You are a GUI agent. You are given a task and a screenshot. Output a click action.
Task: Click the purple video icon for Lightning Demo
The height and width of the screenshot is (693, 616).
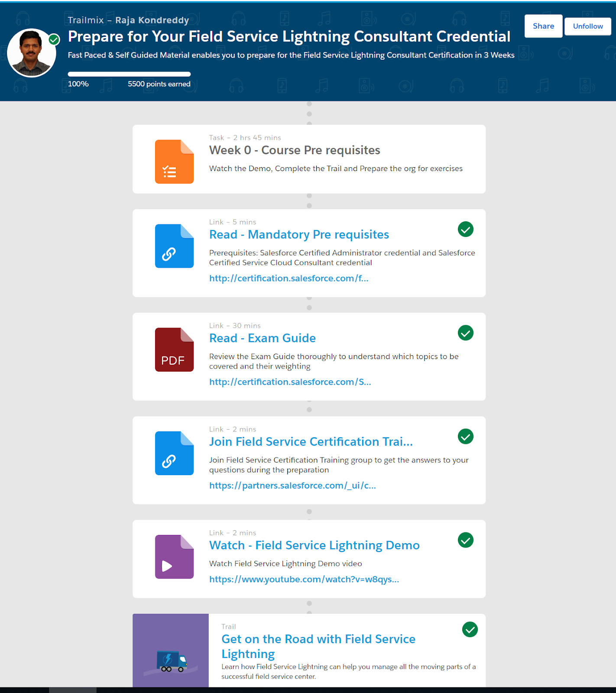click(174, 557)
